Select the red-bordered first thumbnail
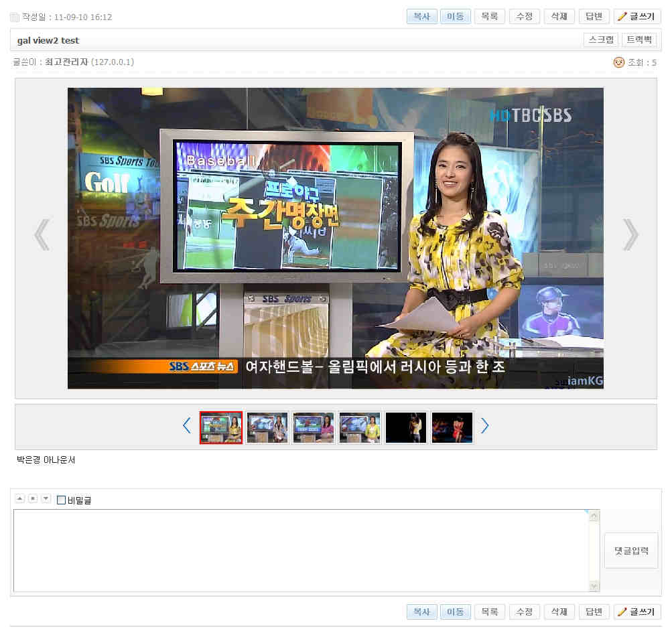The height and width of the screenshot is (637, 672). 221,427
